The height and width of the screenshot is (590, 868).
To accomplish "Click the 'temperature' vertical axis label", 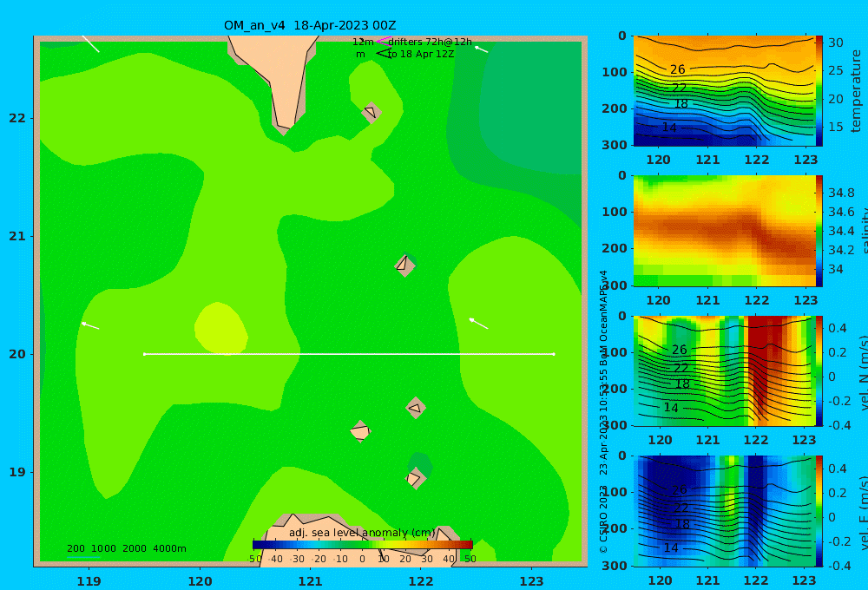I will point(857,91).
